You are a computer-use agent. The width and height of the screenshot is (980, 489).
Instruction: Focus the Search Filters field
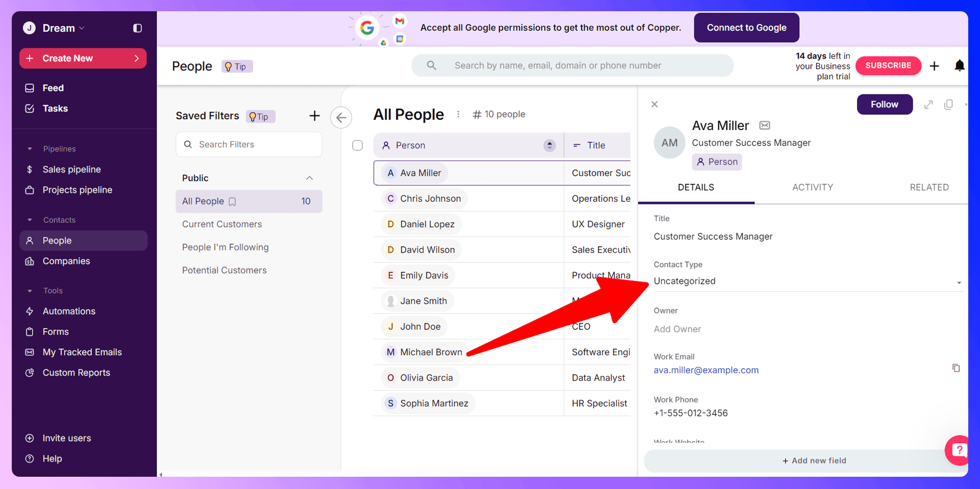249,144
